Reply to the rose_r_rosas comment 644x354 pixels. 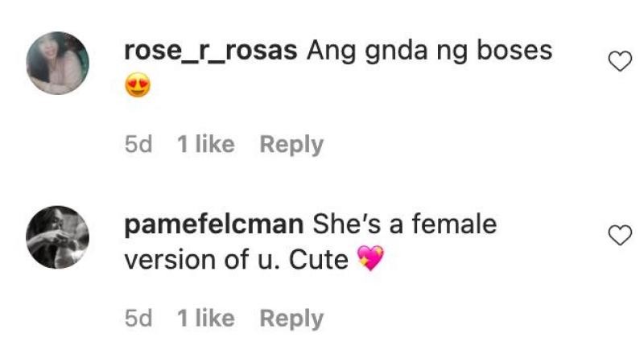tap(291, 145)
